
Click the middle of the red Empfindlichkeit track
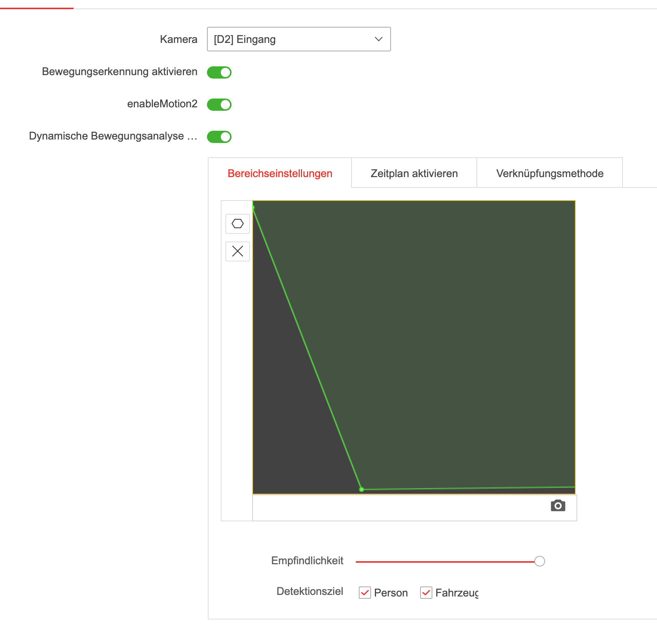click(445, 562)
